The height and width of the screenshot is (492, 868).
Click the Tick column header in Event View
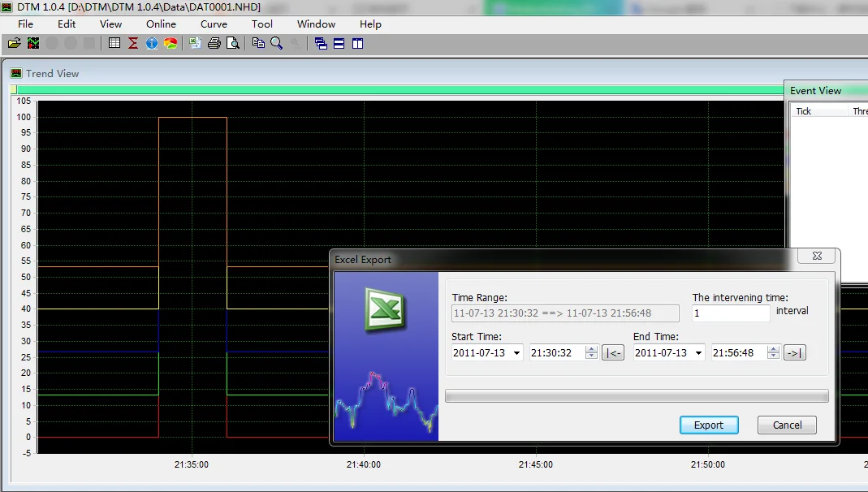coord(818,111)
